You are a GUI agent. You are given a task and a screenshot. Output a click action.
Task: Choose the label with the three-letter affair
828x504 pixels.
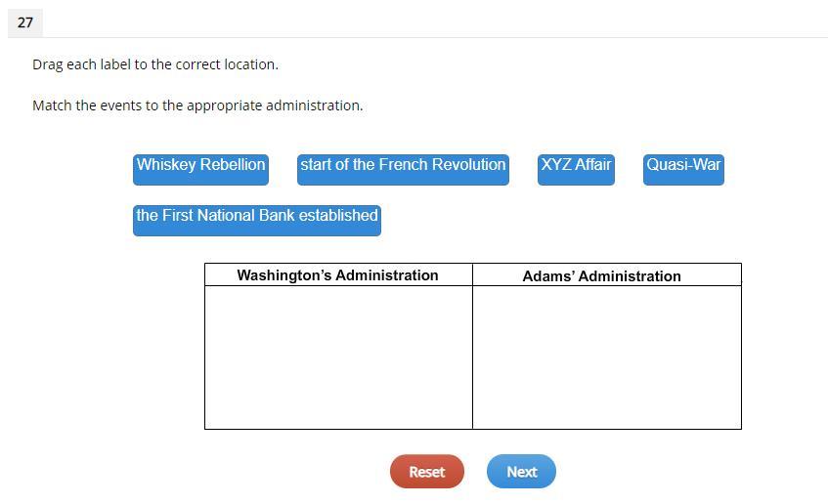click(x=576, y=167)
